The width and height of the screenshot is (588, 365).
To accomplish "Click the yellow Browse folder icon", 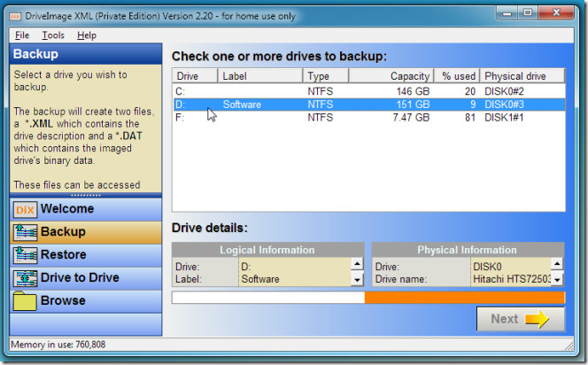I will click(25, 301).
